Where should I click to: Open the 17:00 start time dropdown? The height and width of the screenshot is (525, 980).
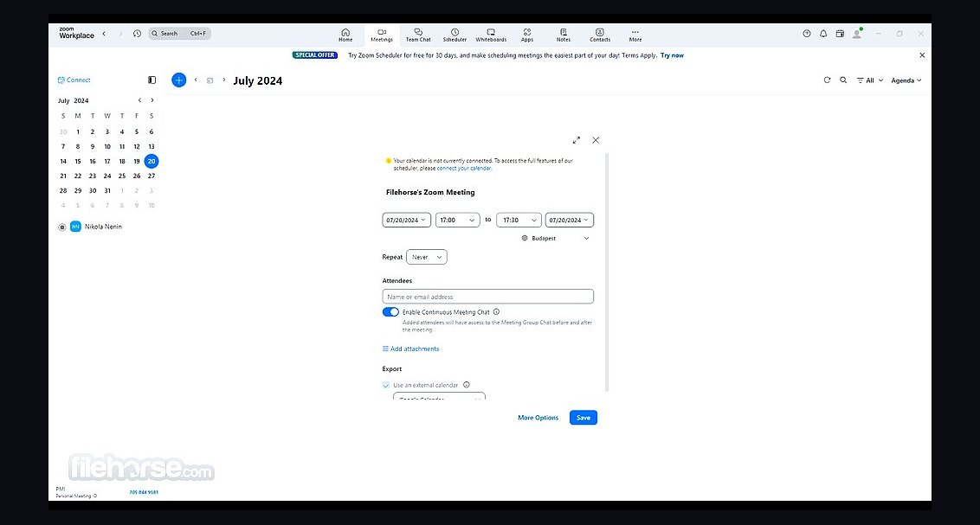tap(457, 220)
